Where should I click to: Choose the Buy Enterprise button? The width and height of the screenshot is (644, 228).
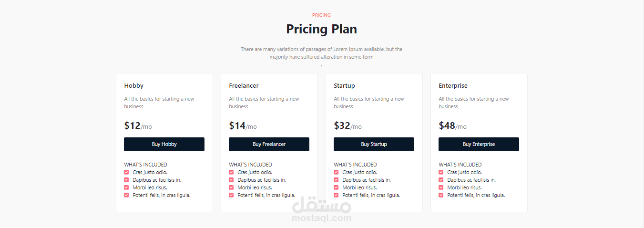coord(479,144)
